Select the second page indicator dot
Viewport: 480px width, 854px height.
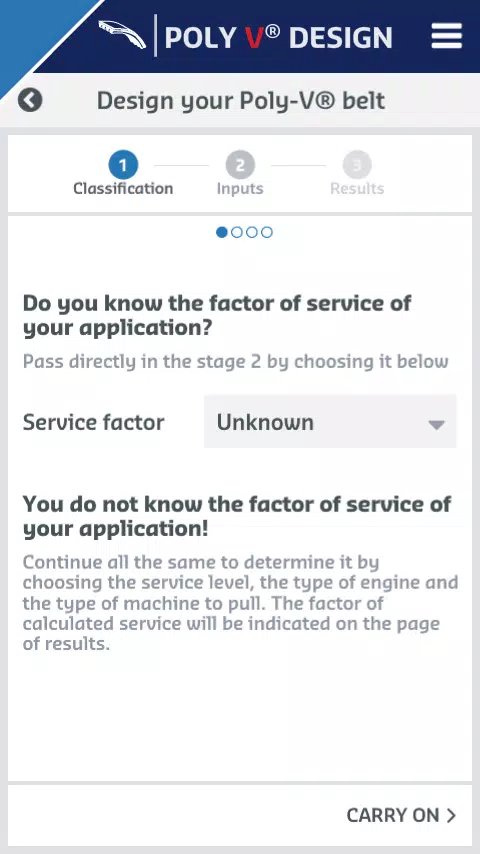(236, 233)
